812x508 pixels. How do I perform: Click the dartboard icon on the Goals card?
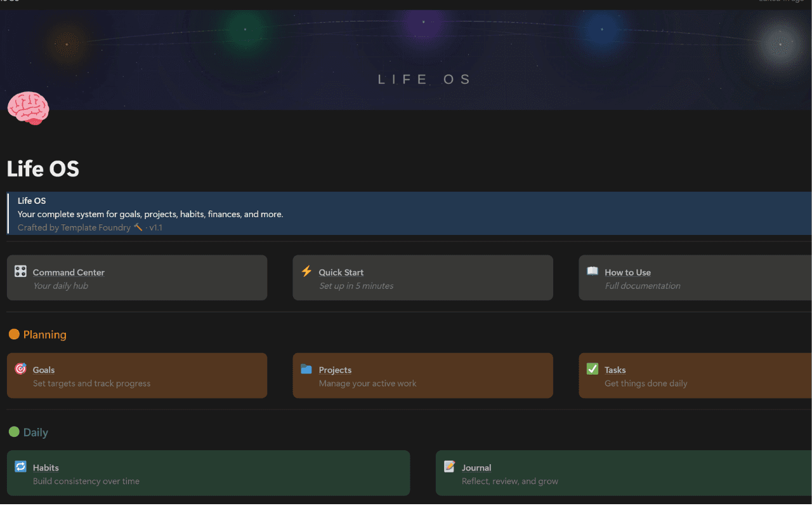(x=21, y=369)
